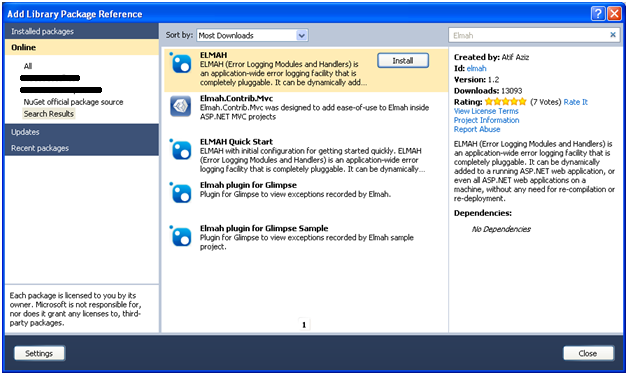Select the Elmah.Contrib.Mvc package title
Screen dimensions: 628x375
[x=236, y=99]
